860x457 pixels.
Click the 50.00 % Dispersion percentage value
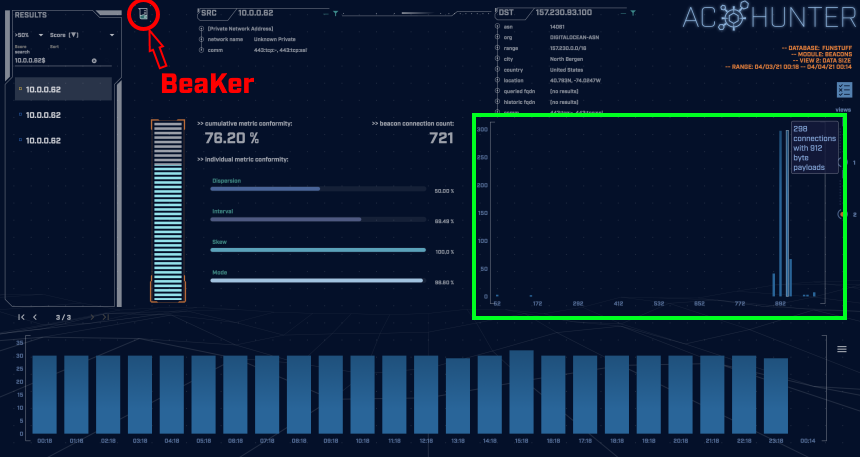point(444,191)
